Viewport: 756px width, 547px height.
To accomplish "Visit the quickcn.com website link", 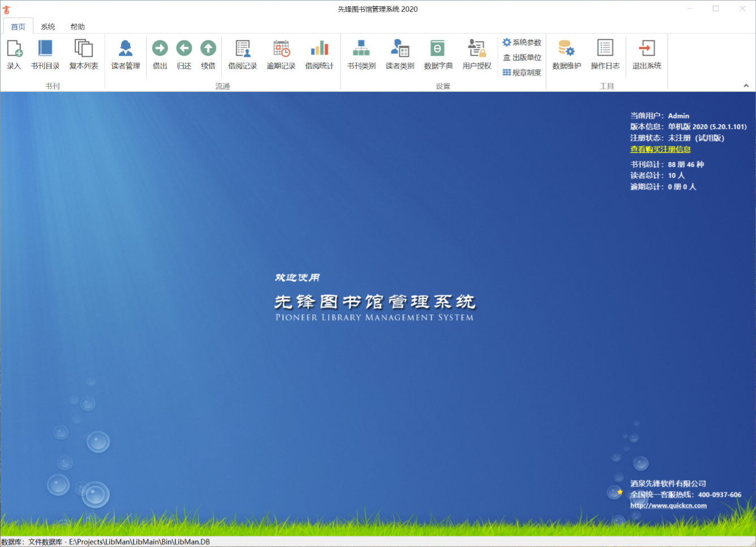I will tap(668, 506).
